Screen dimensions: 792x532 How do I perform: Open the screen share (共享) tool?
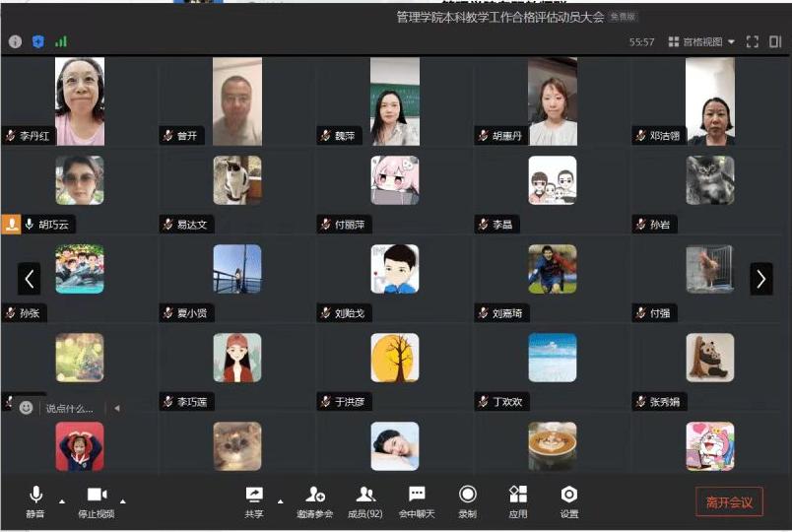pyautogui.click(x=254, y=499)
